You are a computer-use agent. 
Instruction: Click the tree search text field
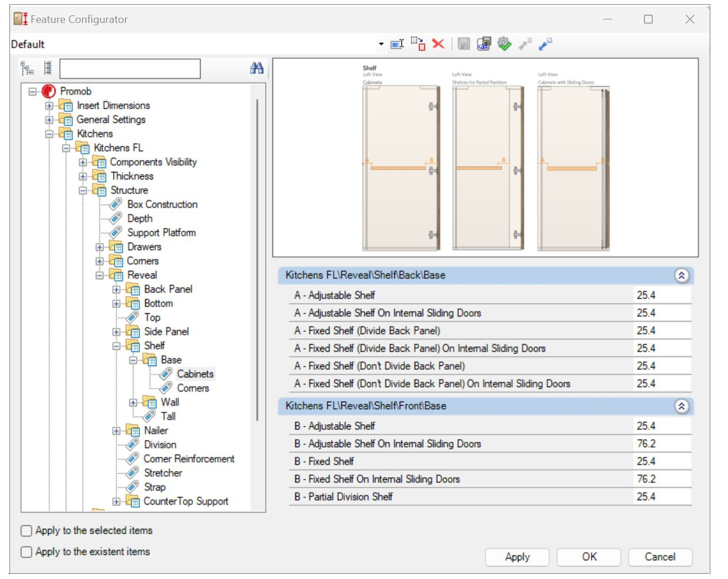coord(129,69)
